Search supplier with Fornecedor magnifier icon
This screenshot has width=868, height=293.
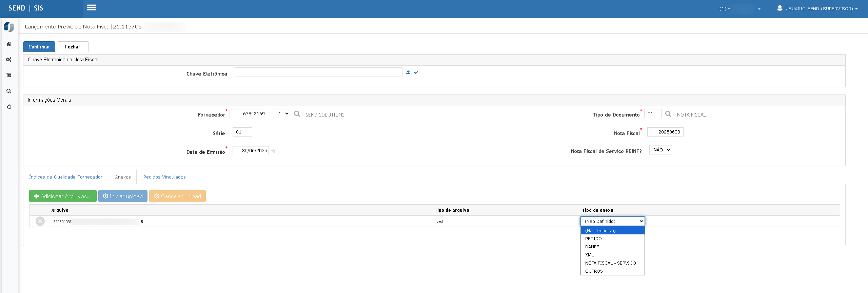[297, 114]
